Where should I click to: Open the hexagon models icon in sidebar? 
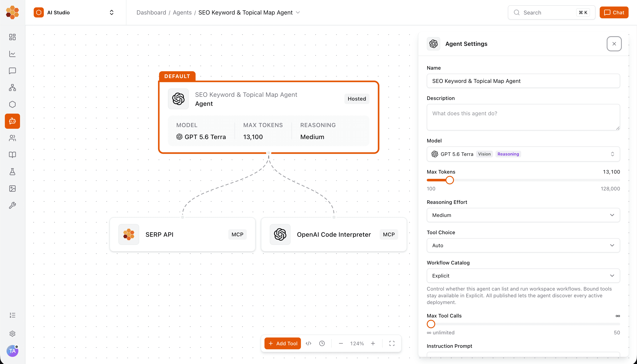pos(12,104)
